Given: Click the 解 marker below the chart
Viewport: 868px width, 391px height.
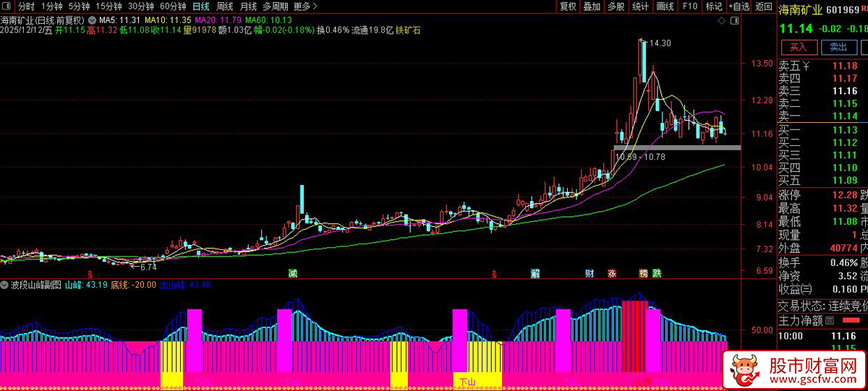Looking at the screenshot, I should (535, 274).
